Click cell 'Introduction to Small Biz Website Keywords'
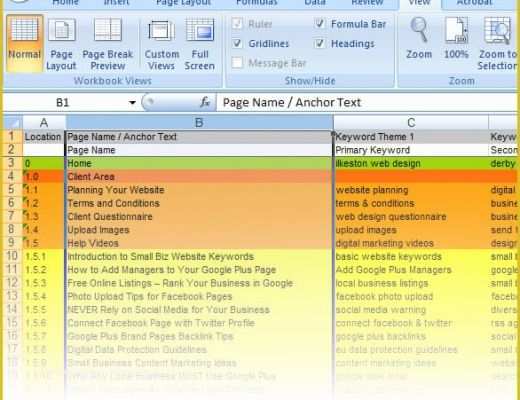Image resolution: width=520 pixels, height=400 pixels. tap(199, 256)
